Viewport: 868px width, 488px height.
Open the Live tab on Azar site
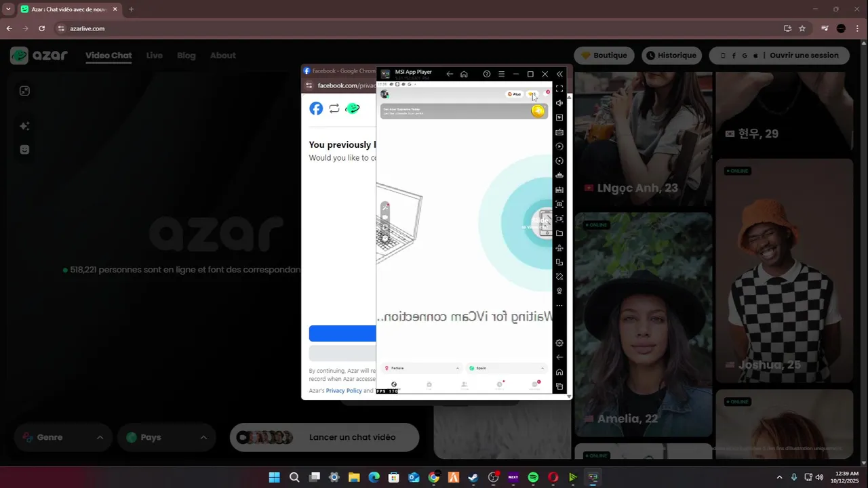[155, 56]
